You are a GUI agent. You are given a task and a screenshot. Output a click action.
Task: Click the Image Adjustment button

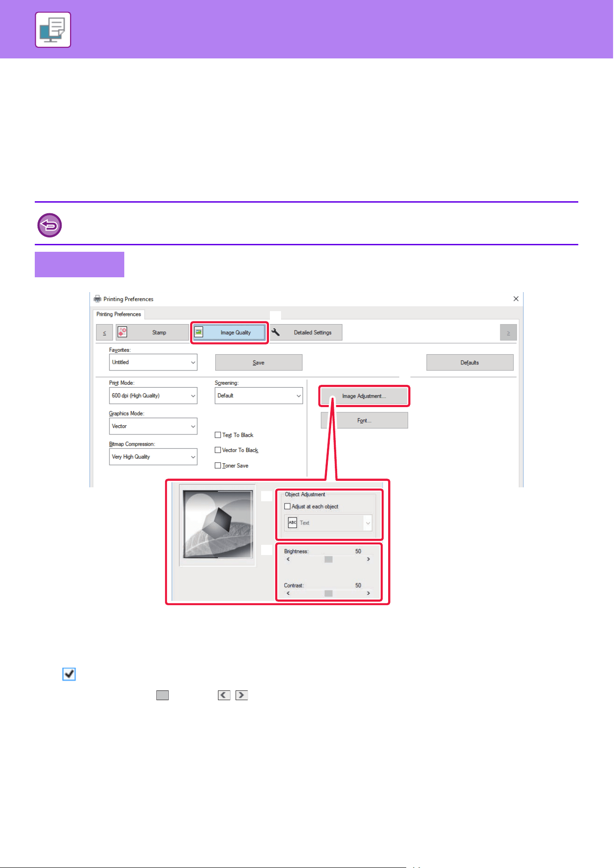pyautogui.click(x=364, y=396)
